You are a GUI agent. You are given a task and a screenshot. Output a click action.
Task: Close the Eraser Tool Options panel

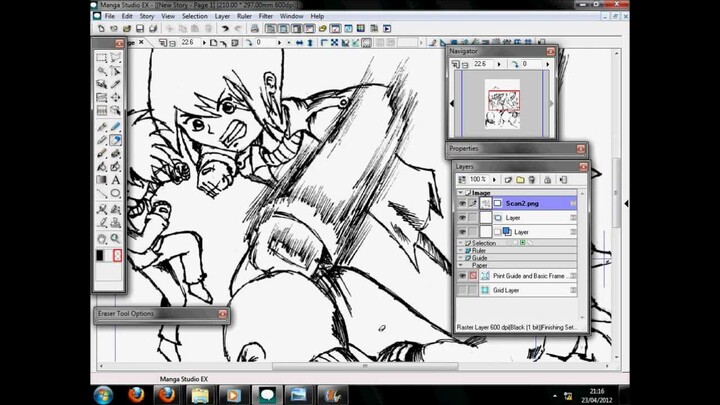pyautogui.click(x=223, y=314)
